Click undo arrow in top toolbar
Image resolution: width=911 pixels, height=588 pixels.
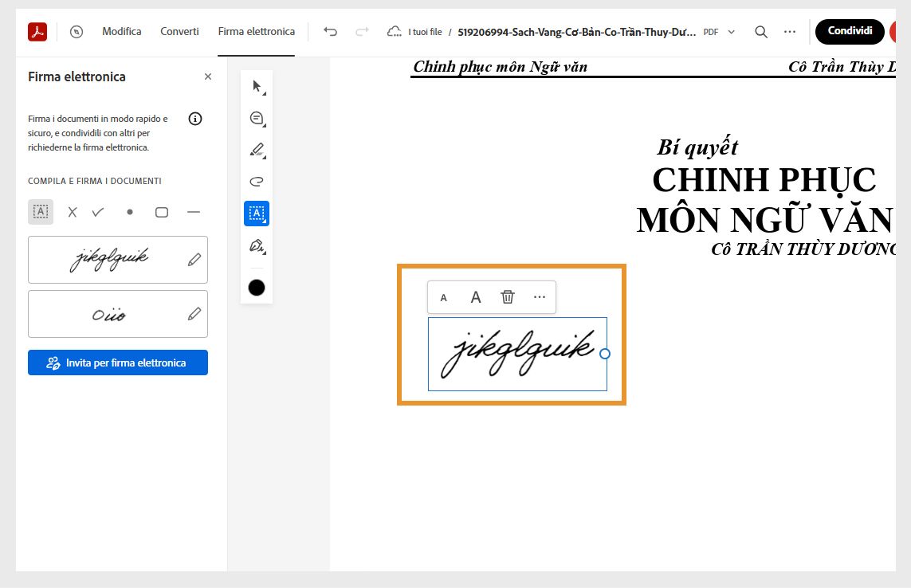pos(330,31)
